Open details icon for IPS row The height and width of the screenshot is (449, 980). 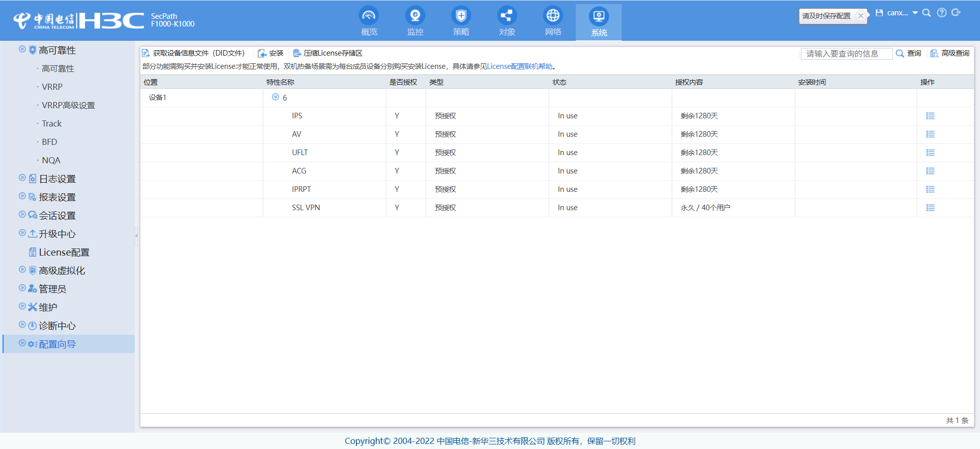coord(930,116)
